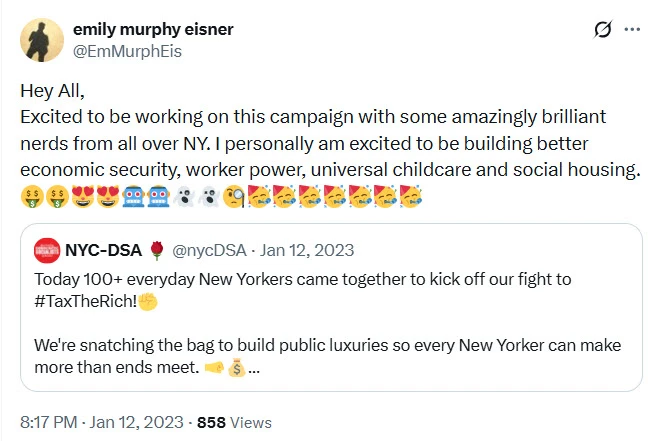Click the emily murphy eisner display name
Image resolution: width=660 pixels, height=441 pixels.
(153, 29)
